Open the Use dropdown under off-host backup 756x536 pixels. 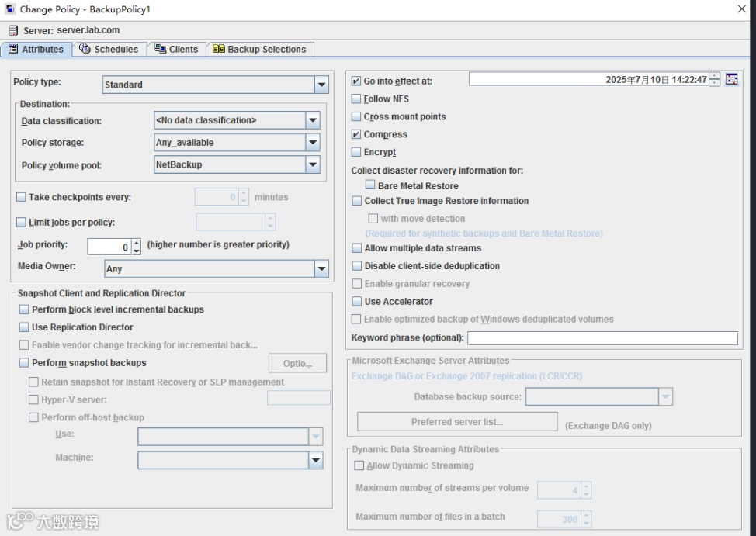[316, 437]
